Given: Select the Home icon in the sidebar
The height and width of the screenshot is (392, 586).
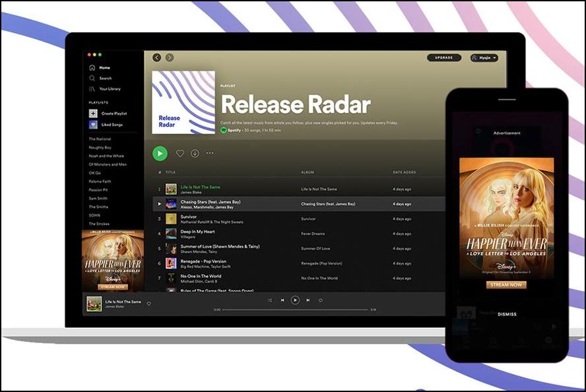Looking at the screenshot, I should click(92, 67).
